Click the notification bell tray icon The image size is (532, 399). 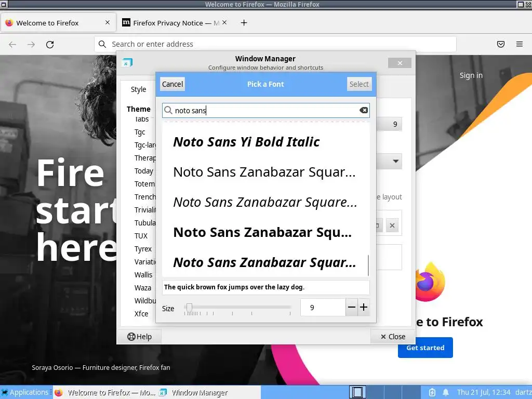point(446,393)
